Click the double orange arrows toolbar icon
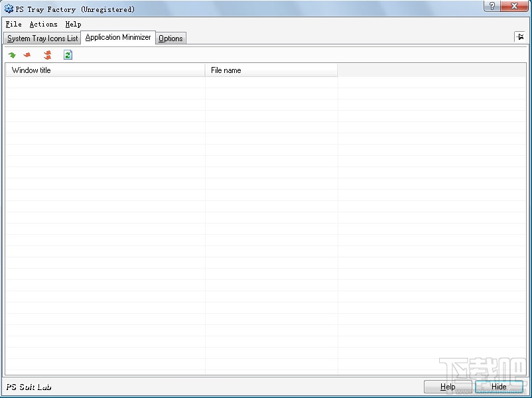This screenshot has height=398, width=532. [48, 55]
